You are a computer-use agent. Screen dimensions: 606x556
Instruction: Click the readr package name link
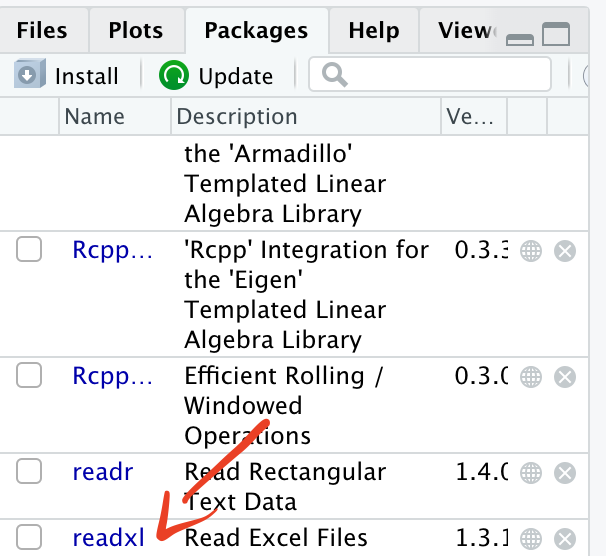click(x=103, y=471)
